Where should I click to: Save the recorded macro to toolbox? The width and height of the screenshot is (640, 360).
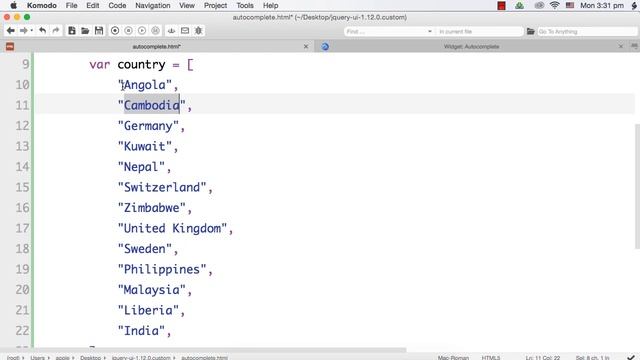click(156, 31)
